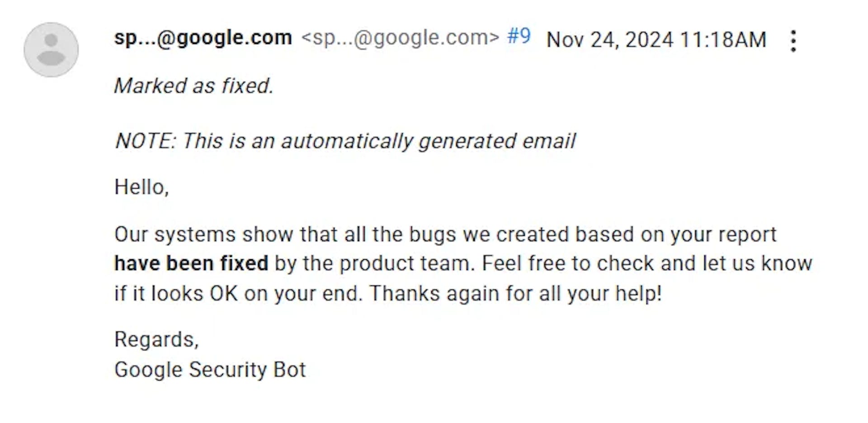Click the sender email in angle brackets
Image resolution: width=868 pixels, height=423 pixels.
tap(400, 38)
